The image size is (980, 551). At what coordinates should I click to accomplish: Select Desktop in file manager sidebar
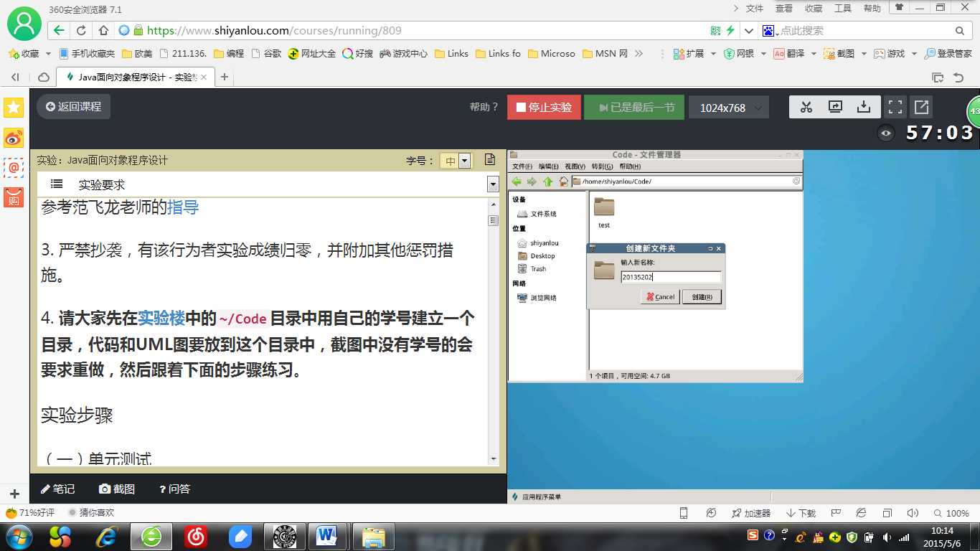536,256
